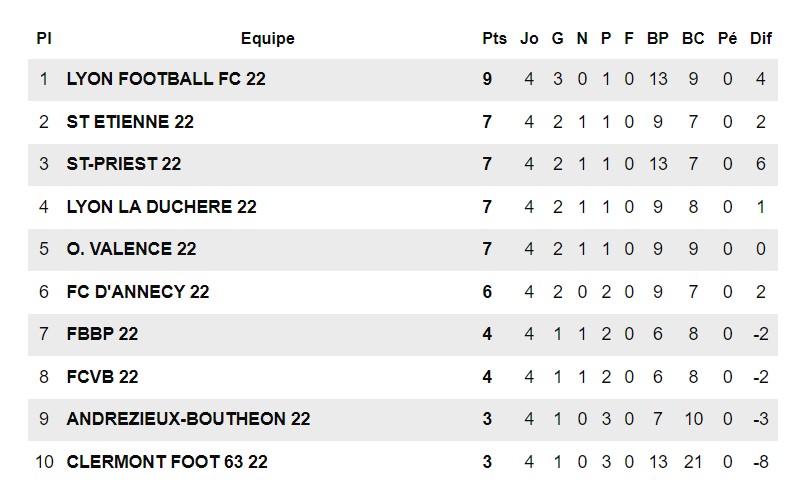Screen dimensions: 795x493
Task: Click the Pts column header
Action: coord(494,39)
